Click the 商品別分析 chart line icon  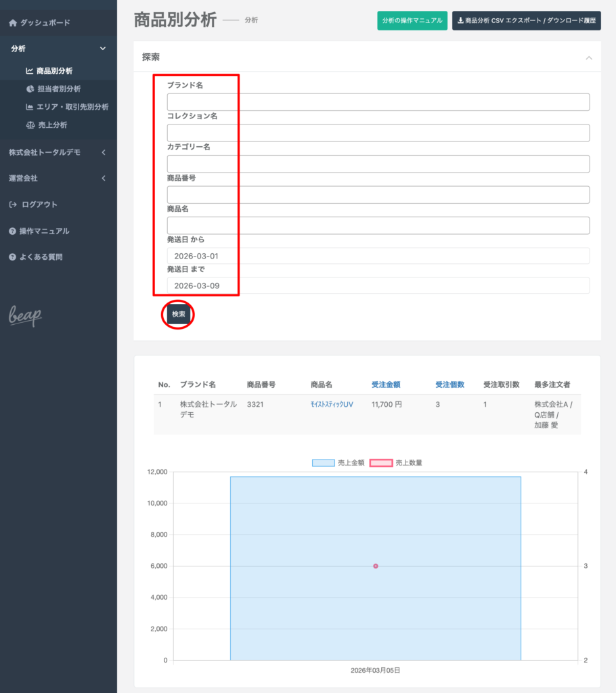click(x=30, y=71)
